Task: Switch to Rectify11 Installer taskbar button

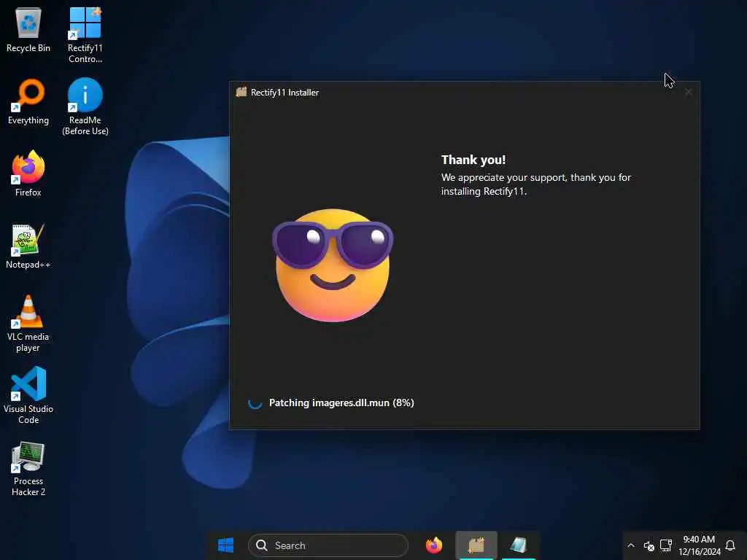Action: [476, 545]
